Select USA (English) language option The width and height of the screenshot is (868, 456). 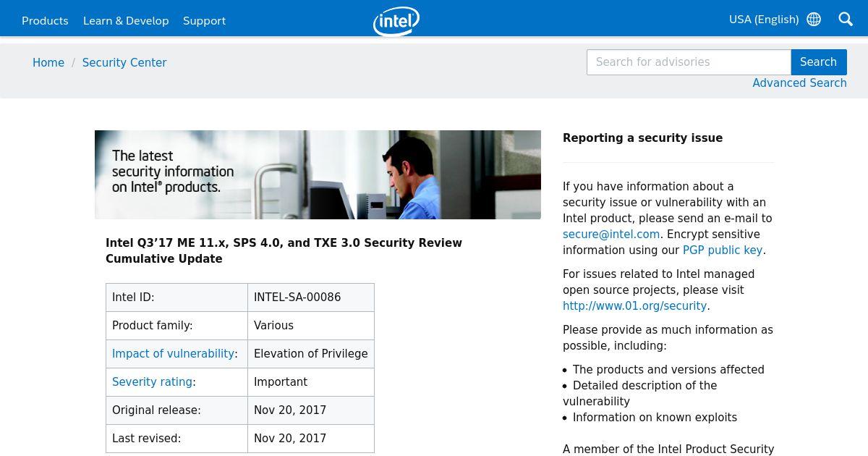pos(764,20)
